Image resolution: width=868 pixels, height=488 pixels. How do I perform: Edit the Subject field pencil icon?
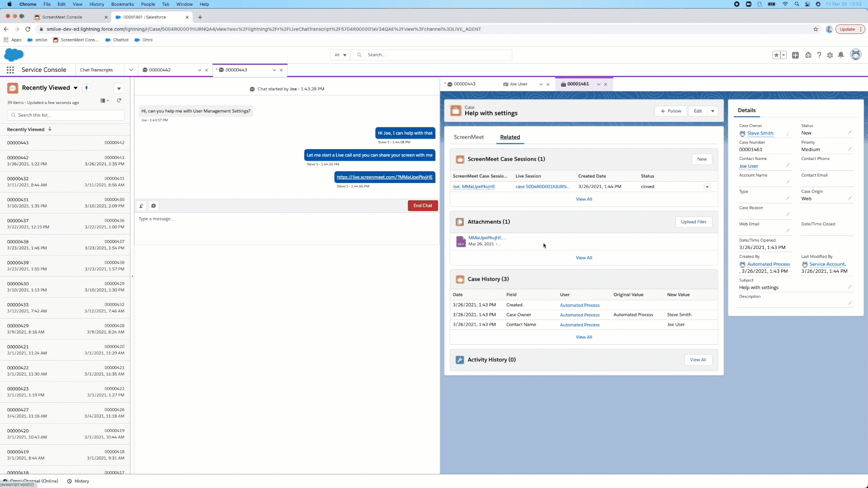tap(850, 287)
